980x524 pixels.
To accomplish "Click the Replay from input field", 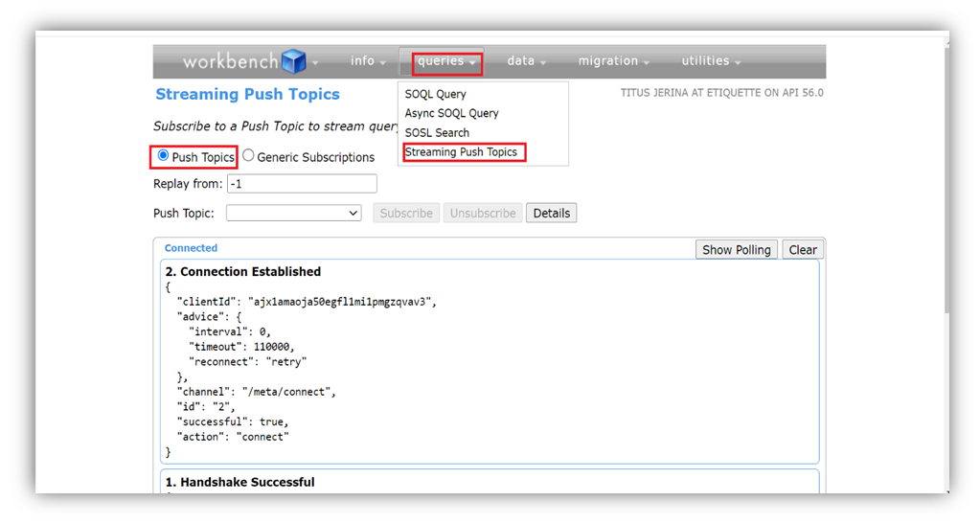I will 302,184.
